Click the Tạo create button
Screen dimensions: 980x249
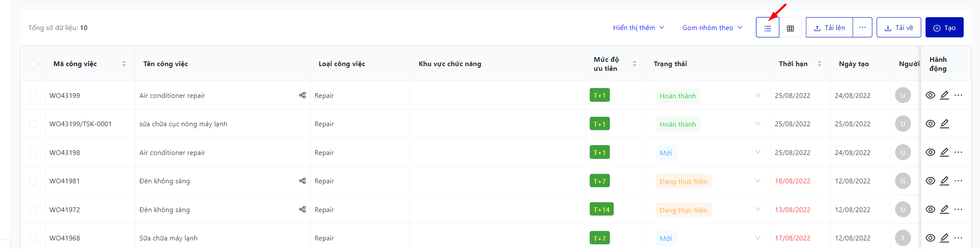[944, 27]
